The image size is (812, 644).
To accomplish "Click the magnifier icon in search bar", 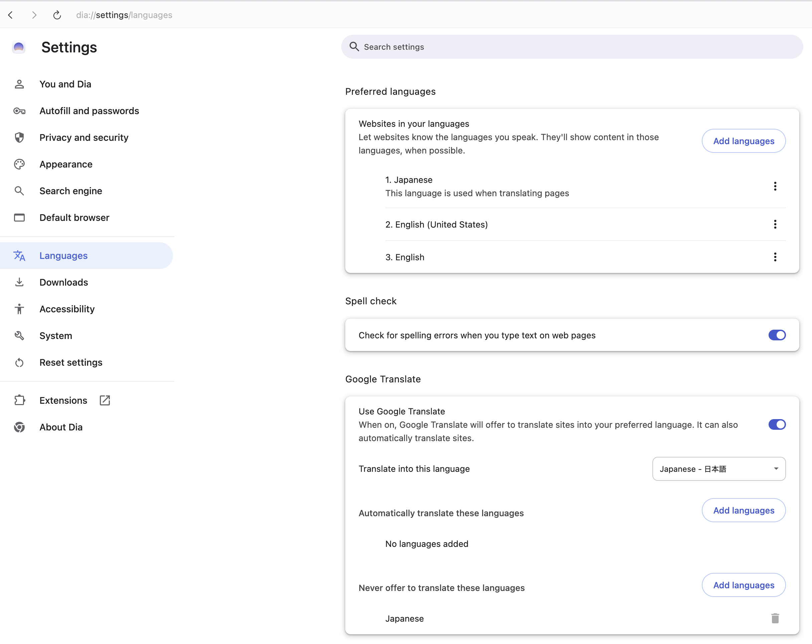I will pos(354,47).
